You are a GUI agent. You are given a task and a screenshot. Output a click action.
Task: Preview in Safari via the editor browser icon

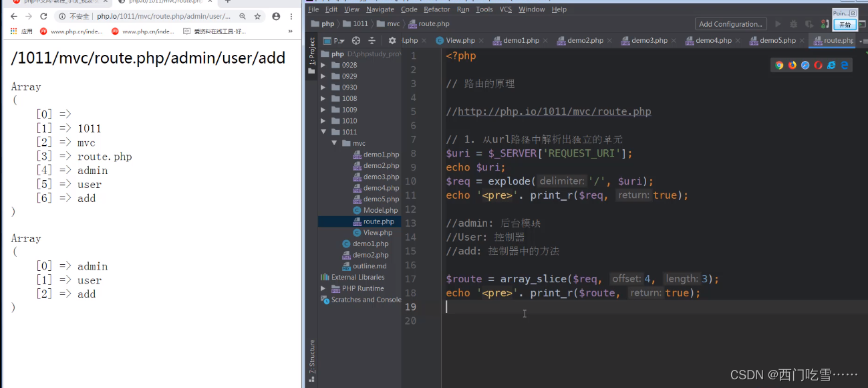[x=805, y=65]
